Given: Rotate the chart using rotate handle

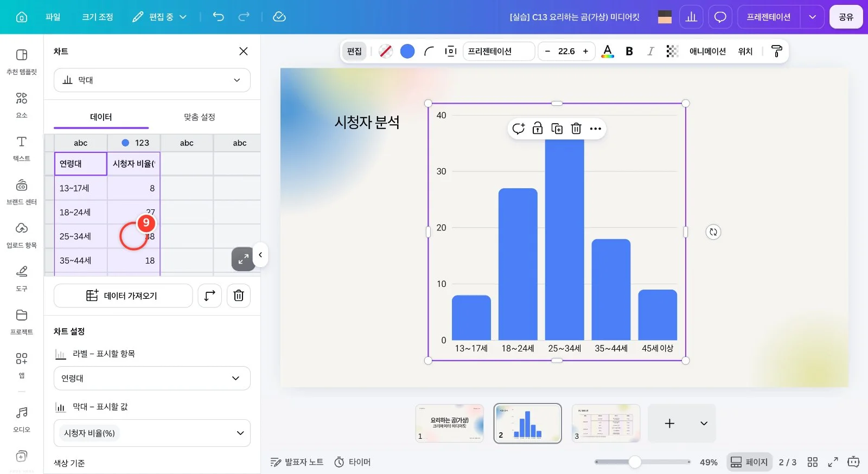Looking at the screenshot, I should [713, 232].
